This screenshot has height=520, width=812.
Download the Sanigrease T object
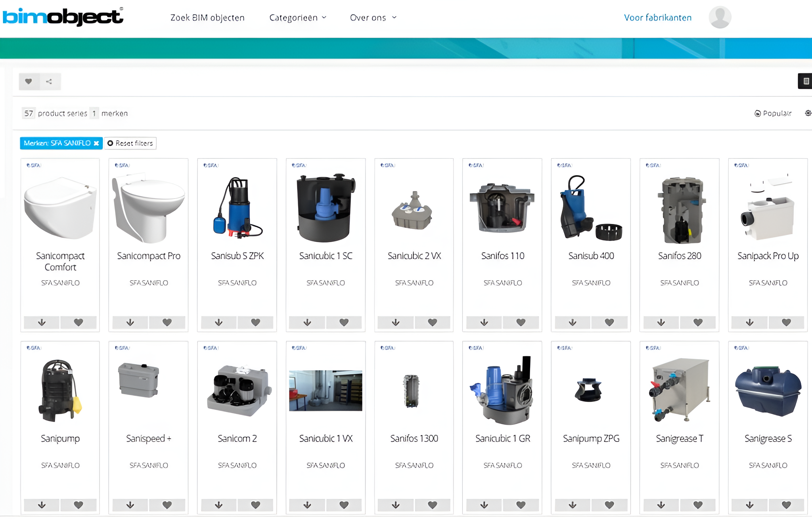point(661,505)
